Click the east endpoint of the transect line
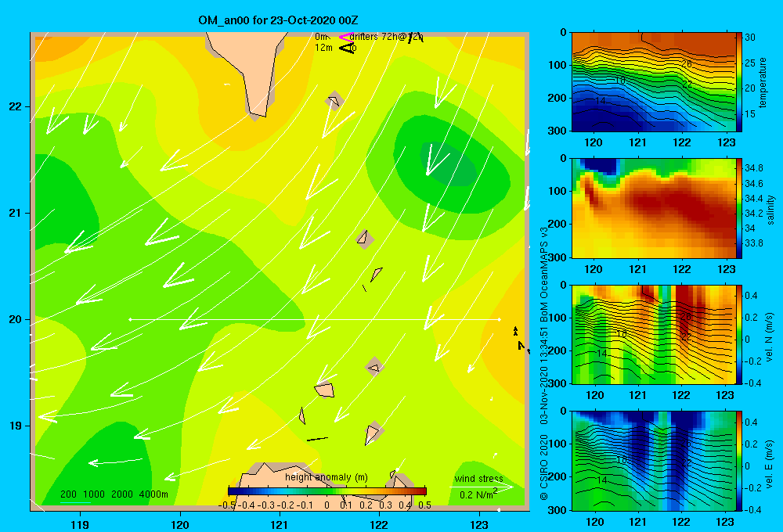This screenshot has height=532, width=783. (x=499, y=319)
